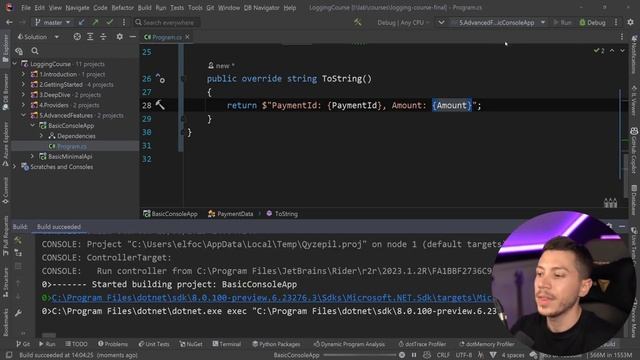Open the Terminal tool window
The image size is (640, 360).
click(227, 344)
